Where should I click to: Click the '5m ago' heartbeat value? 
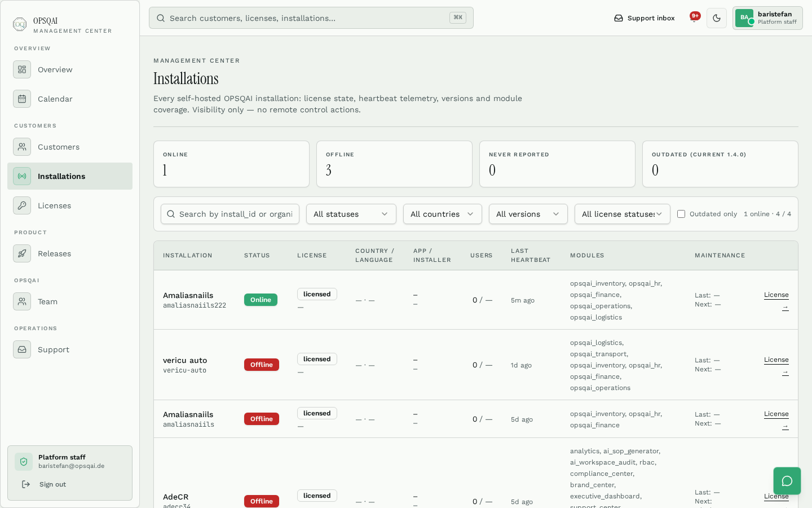click(523, 300)
